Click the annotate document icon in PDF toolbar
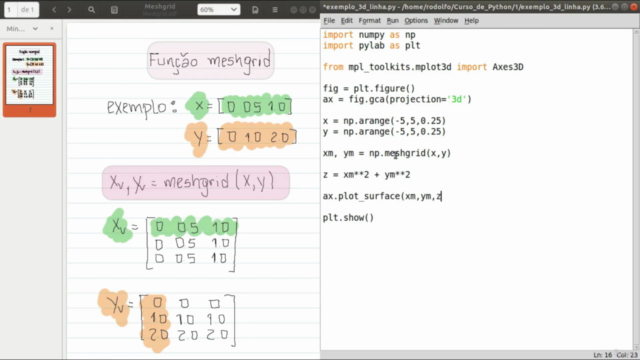This screenshot has width=640, height=360. (x=114, y=10)
